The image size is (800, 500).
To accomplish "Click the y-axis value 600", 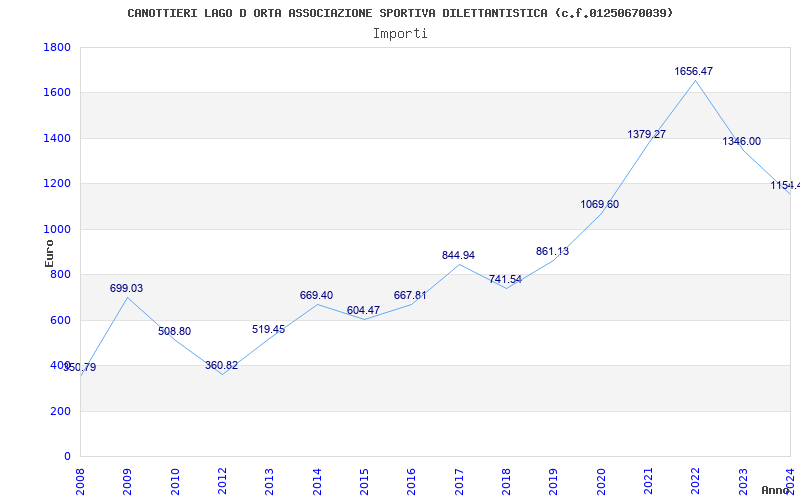I will coord(60,320).
